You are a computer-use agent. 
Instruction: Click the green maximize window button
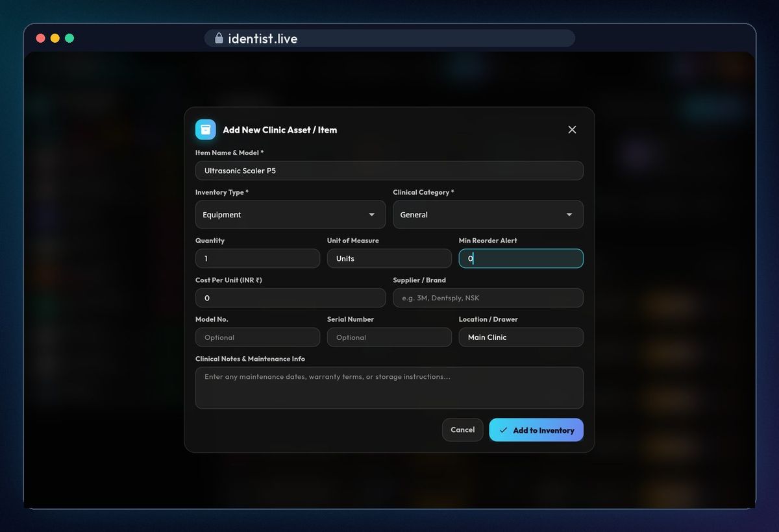(69, 38)
